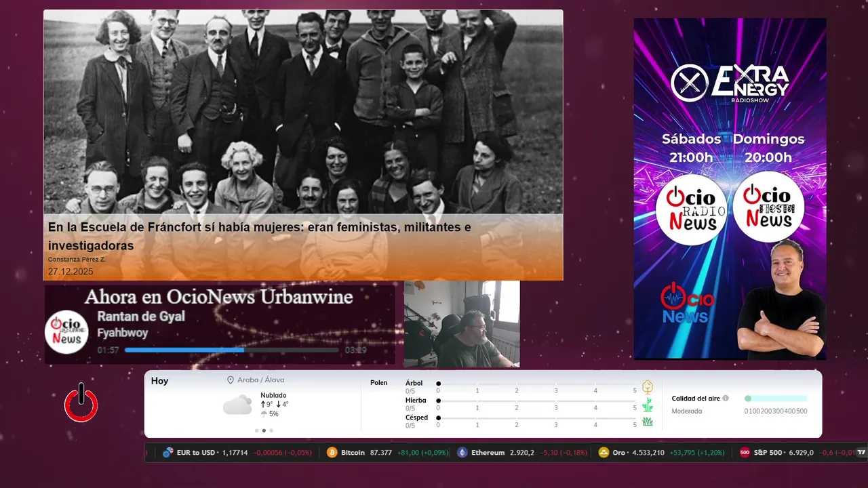The height and width of the screenshot is (488, 868).
Task: Click the Oro ticker label
Action: (619, 452)
